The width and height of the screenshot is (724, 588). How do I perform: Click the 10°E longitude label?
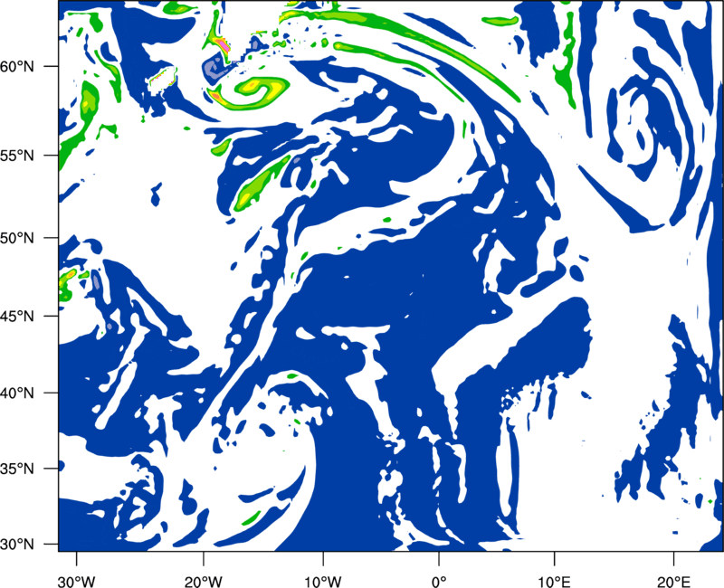pyautogui.click(x=554, y=582)
